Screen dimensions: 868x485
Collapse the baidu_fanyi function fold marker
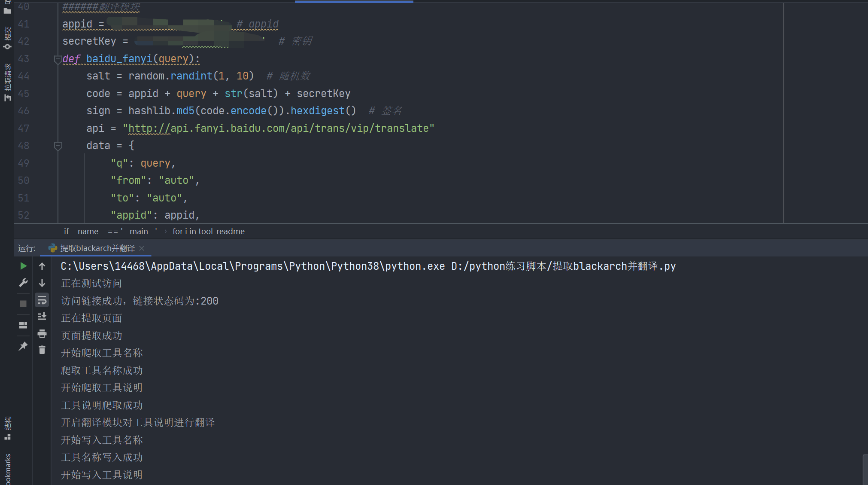coord(58,59)
